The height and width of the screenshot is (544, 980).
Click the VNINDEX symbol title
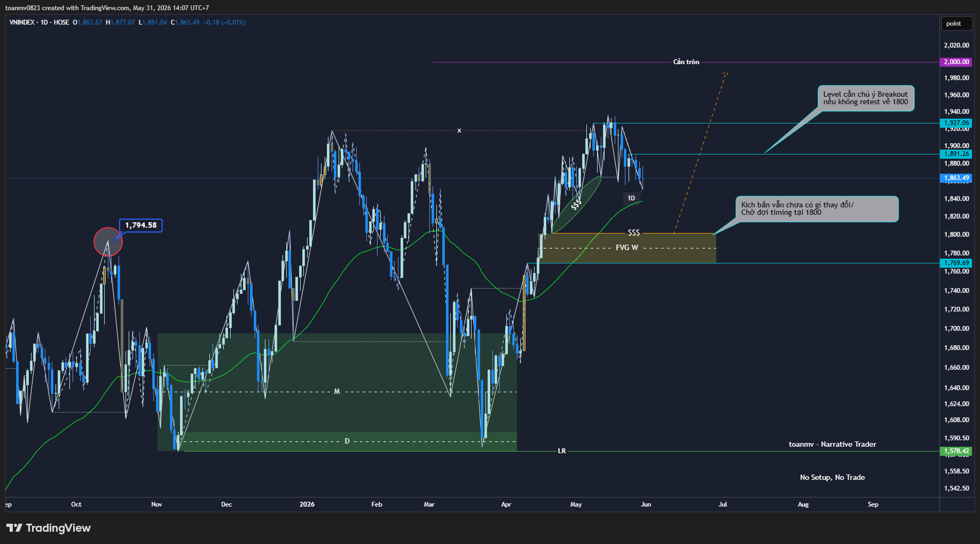[x=22, y=22]
